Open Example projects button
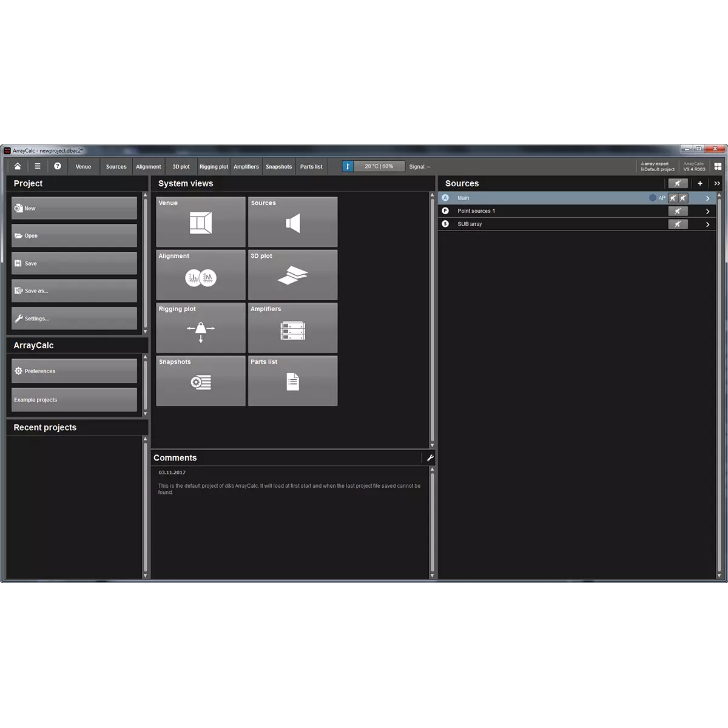 [x=74, y=400]
